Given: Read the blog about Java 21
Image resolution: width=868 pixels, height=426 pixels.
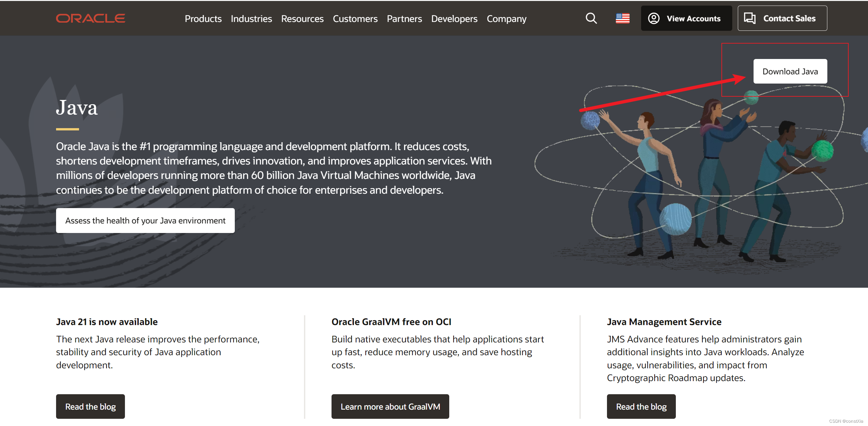Looking at the screenshot, I should [90, 406].
